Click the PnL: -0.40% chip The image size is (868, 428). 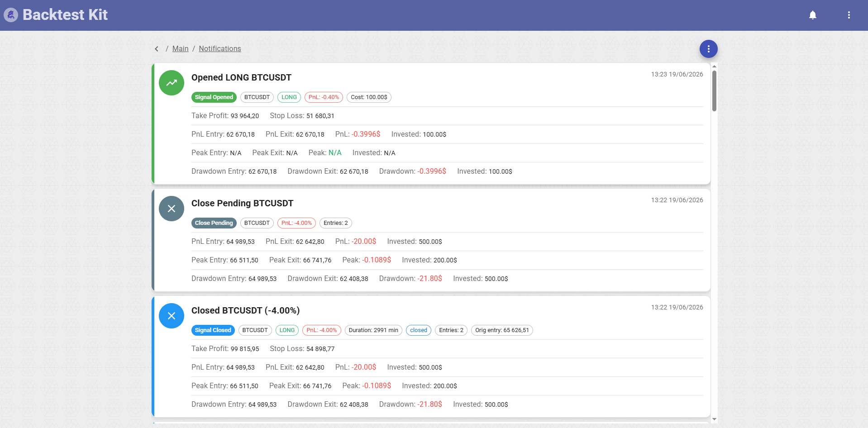point(324,97)
